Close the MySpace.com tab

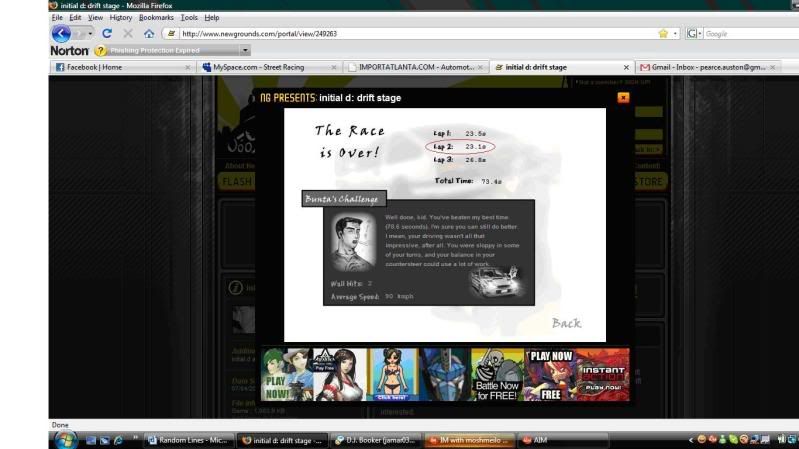pos(334,67)
